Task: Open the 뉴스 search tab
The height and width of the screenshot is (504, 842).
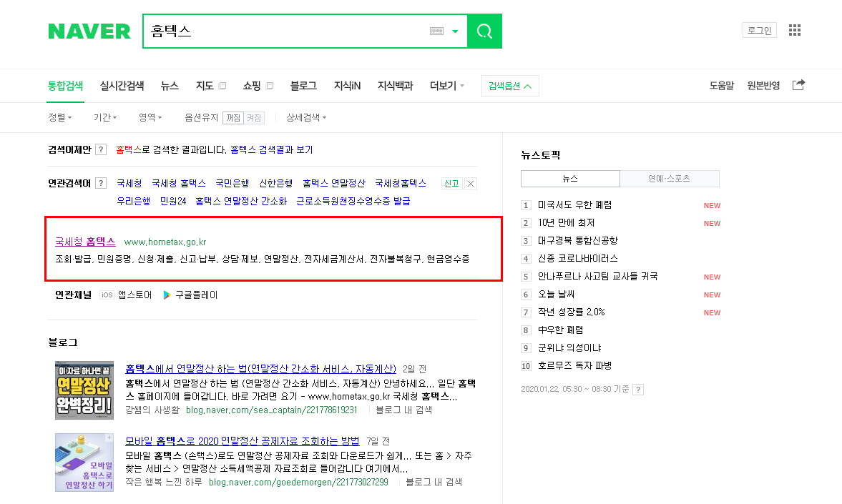Action: tap(170, 85)
